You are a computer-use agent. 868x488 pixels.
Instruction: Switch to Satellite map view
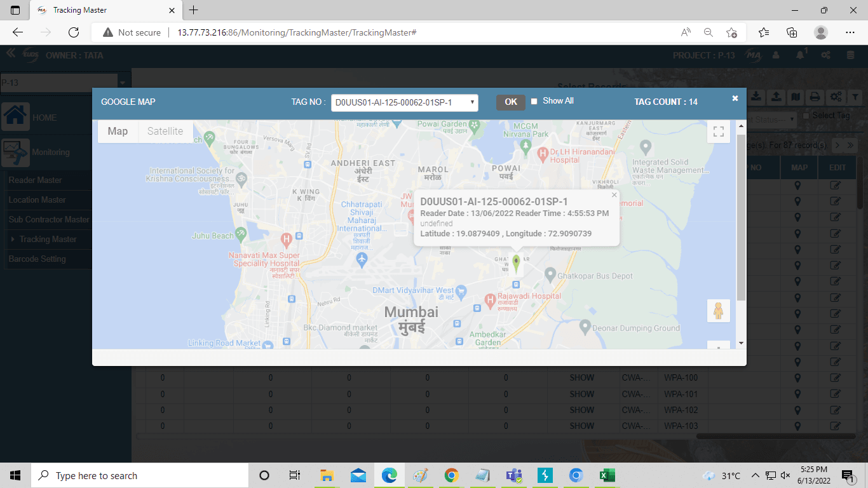click(x=165, y=132)
